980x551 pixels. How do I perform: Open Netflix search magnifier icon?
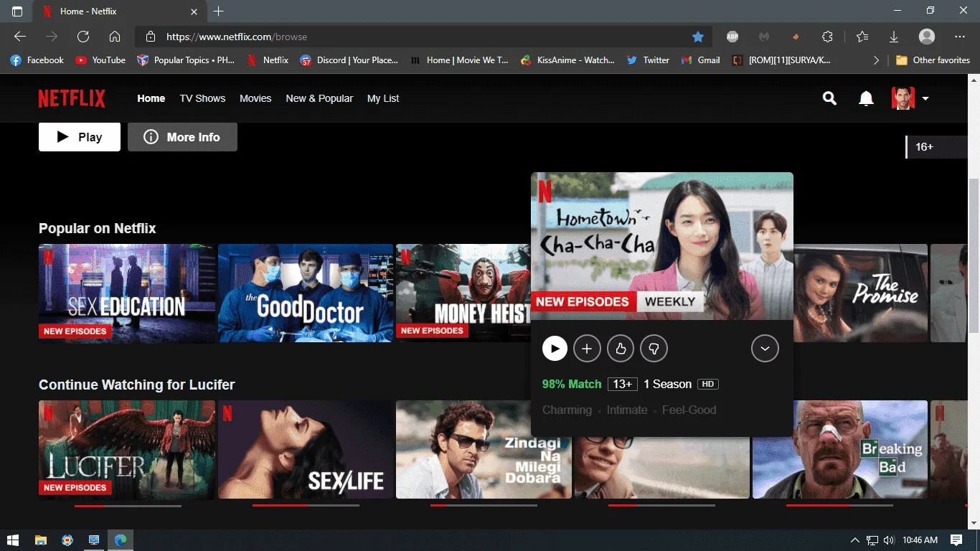click(829, 98)
